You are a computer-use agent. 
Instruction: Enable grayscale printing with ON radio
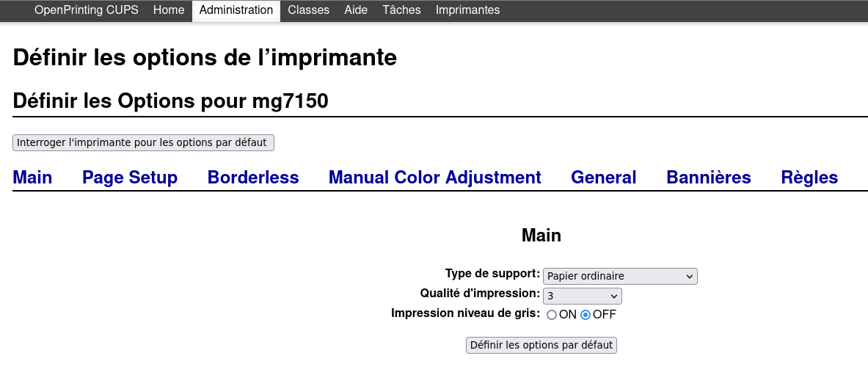click(x=552, y=315)
